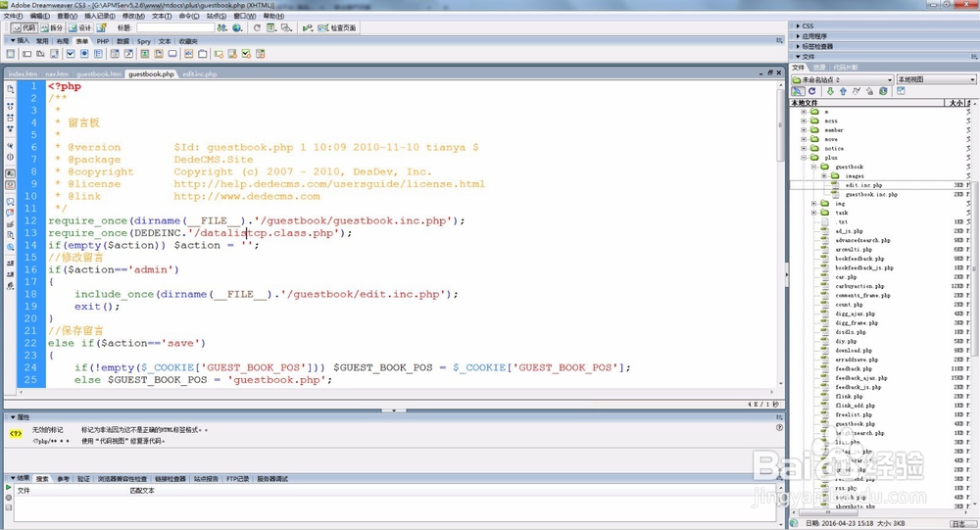Open the edit.inc.php document tab
Screen dimensions: 980x530
199,73
